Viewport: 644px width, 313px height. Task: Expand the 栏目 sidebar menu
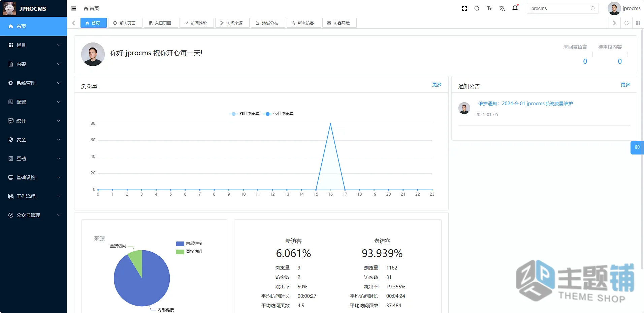point(34,45)
